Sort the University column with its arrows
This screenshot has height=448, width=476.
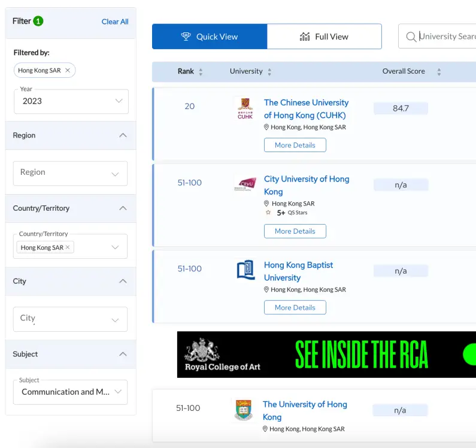269,72
